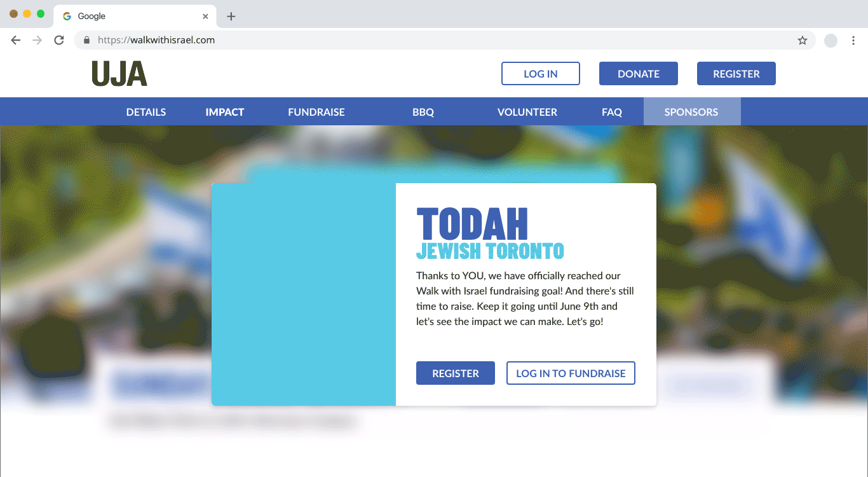
Task: Go to the FUNDRAISE menu item
Action: (316, 112)
